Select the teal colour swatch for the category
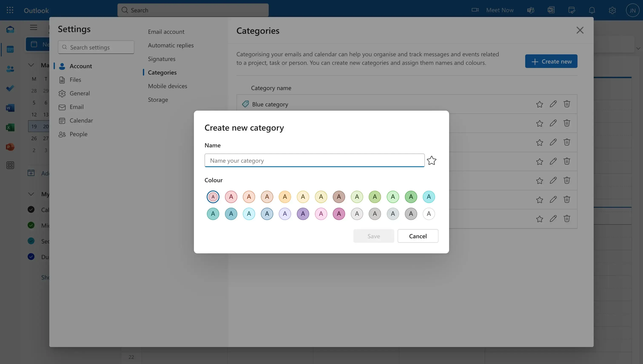 213,214
